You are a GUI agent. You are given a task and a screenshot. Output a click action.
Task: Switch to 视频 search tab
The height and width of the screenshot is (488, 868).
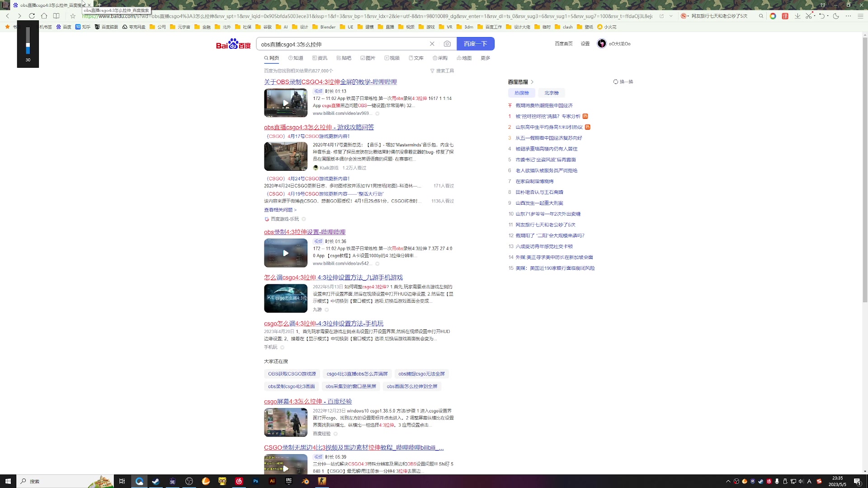click(x=392, y=58)
